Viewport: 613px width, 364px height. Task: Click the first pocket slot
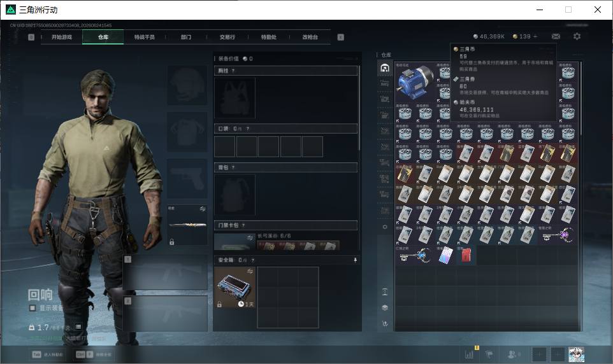point(224,146)
